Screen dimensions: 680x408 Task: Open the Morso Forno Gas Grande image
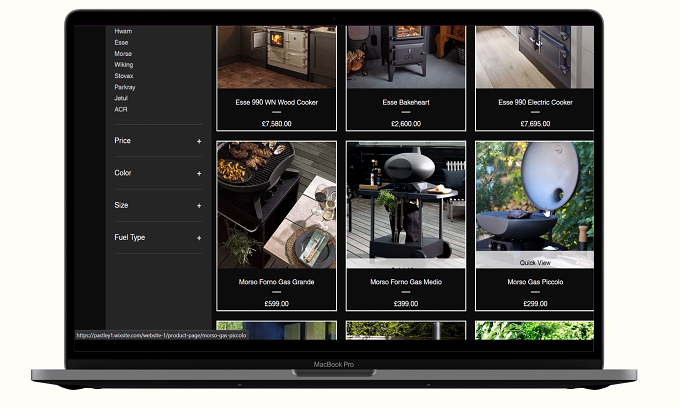276,205
